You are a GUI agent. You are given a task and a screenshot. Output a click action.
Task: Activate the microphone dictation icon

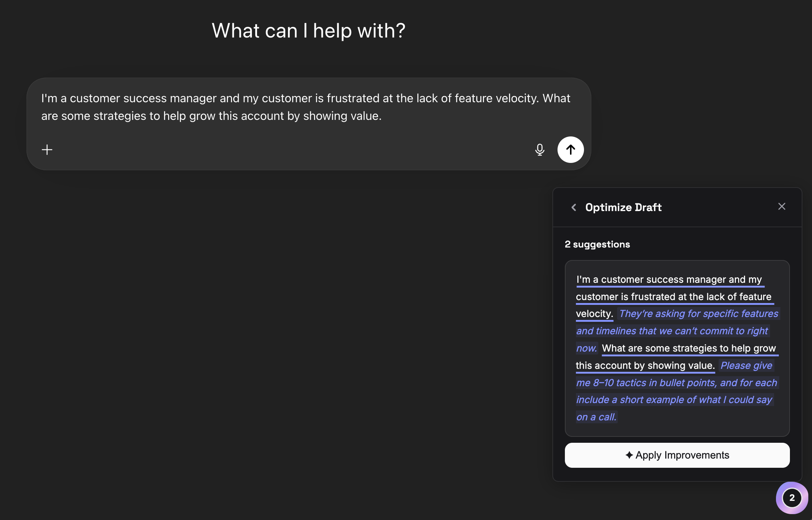click(x=539, y=150)
